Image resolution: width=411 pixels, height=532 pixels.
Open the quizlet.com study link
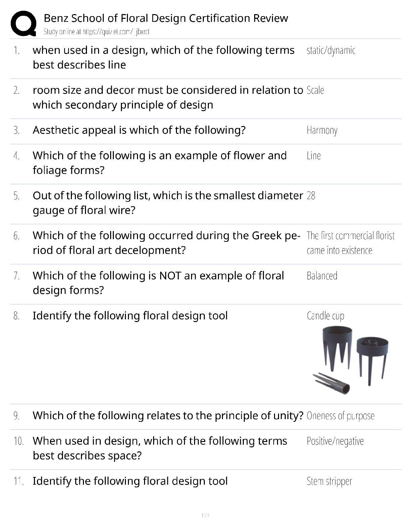pyautogui.click(x=96, y=32)
